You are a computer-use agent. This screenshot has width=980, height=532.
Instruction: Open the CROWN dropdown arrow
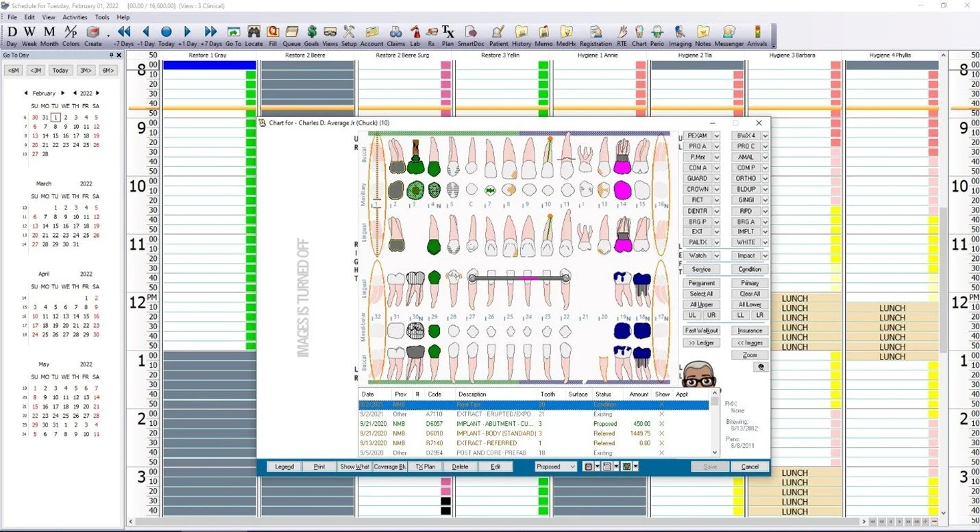[x=718, y=189]
